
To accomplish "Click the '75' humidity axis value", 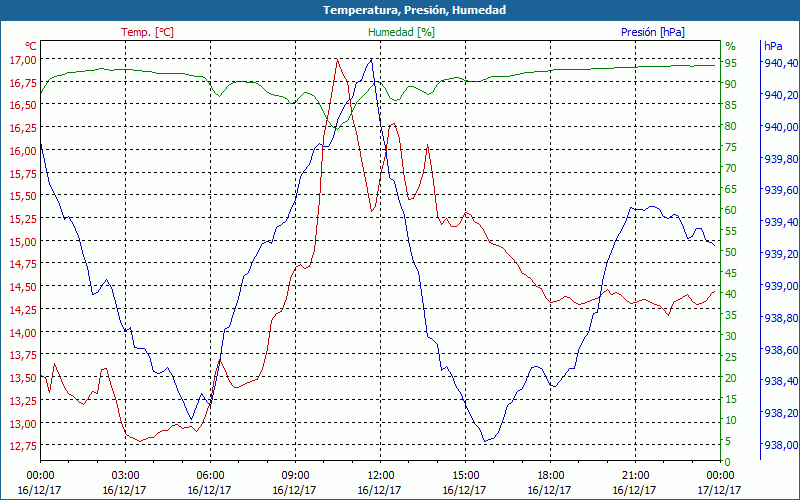I will pyautogui.click(x=731, y=147).
